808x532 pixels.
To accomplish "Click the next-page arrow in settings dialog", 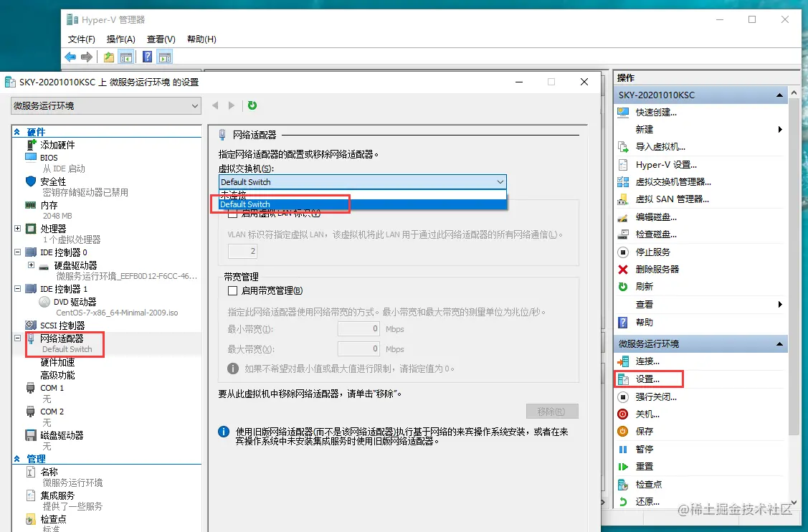I will pyautogui.click(x=232, y=105).
